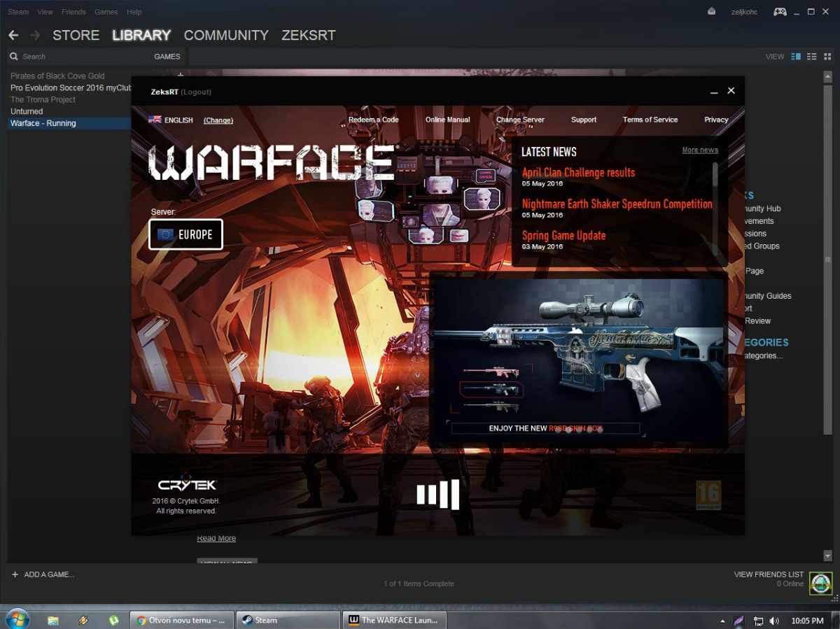Switch library to list view icon
Image resolution: width=840 pixels, height=629 pixels.
tap(812, 57)
